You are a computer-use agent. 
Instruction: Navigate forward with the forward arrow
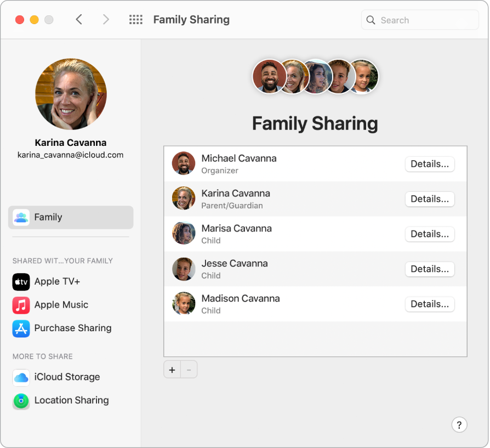click(x=105, y=19)
